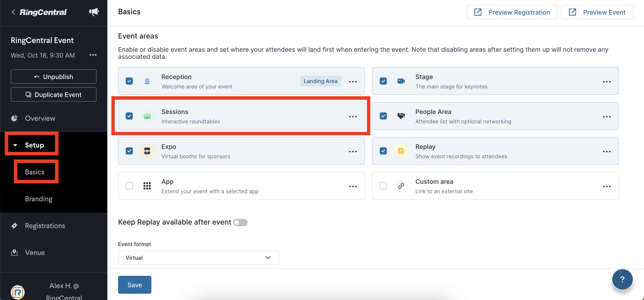Toggle Keep Replay available after event
644x300 pixels.
point(240,223)
